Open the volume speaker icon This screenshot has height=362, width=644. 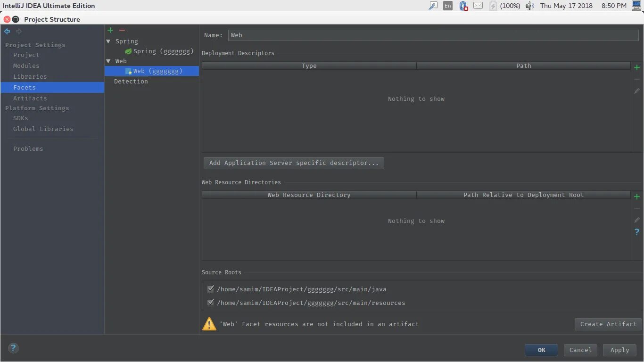tap(530, 6)
